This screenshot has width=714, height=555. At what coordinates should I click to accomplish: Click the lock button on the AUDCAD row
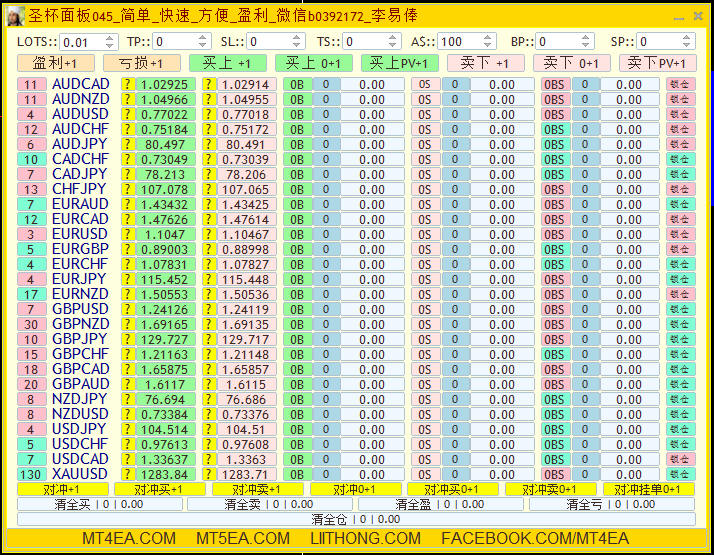(x=680, y=84)
